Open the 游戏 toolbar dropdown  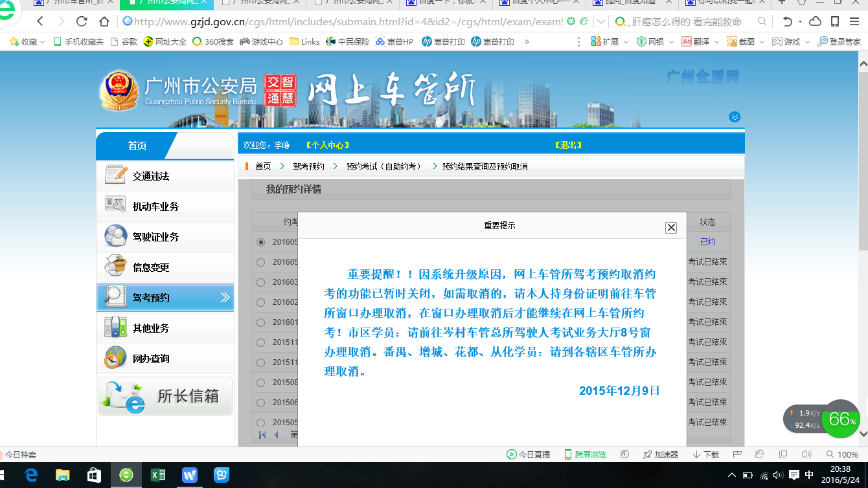[790, 41]
